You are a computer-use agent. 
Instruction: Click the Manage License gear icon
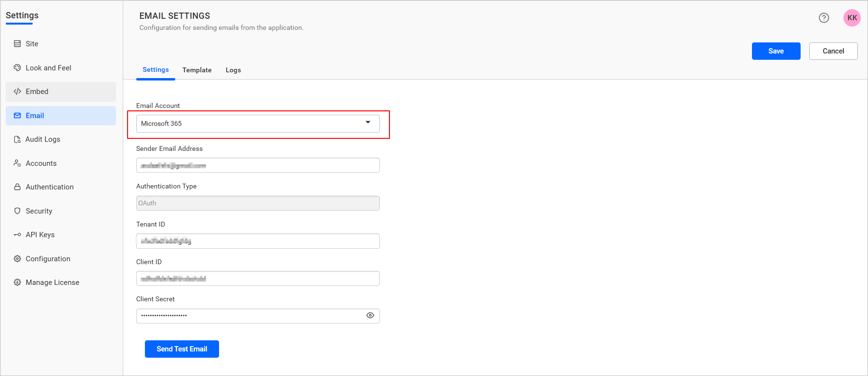click(17, 282)
